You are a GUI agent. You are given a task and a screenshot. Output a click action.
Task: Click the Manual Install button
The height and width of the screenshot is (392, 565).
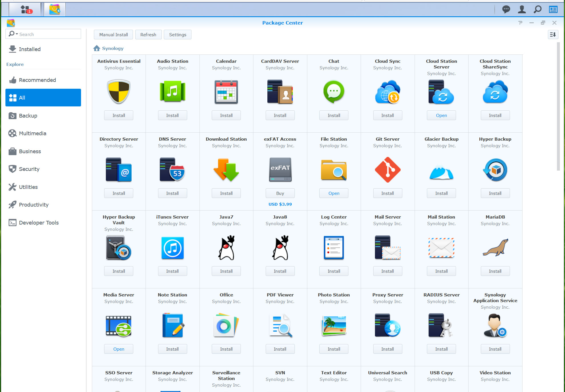point(114,35)
